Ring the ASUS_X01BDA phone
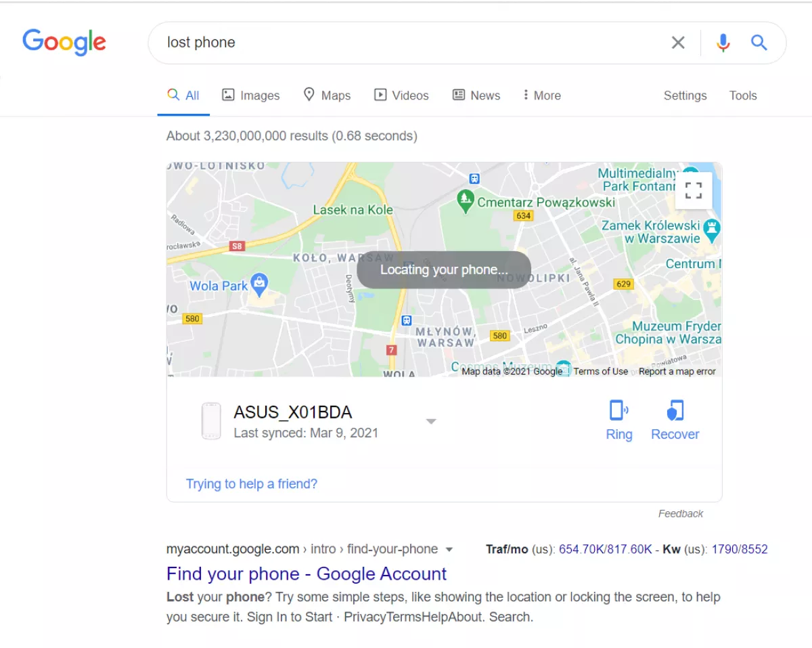 click(x=619, y=420)
